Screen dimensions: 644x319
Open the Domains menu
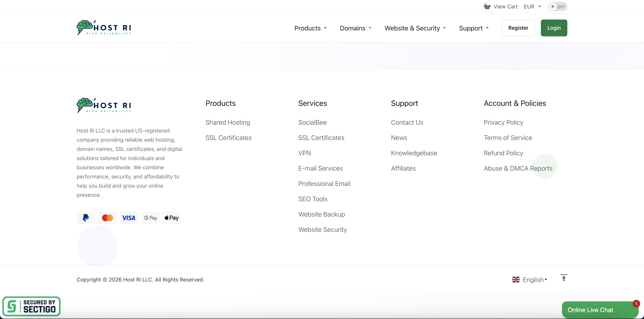(355, 28)
